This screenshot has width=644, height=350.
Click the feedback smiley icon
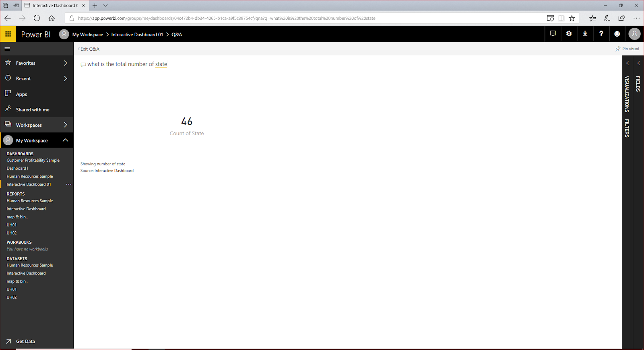[617, 34]
